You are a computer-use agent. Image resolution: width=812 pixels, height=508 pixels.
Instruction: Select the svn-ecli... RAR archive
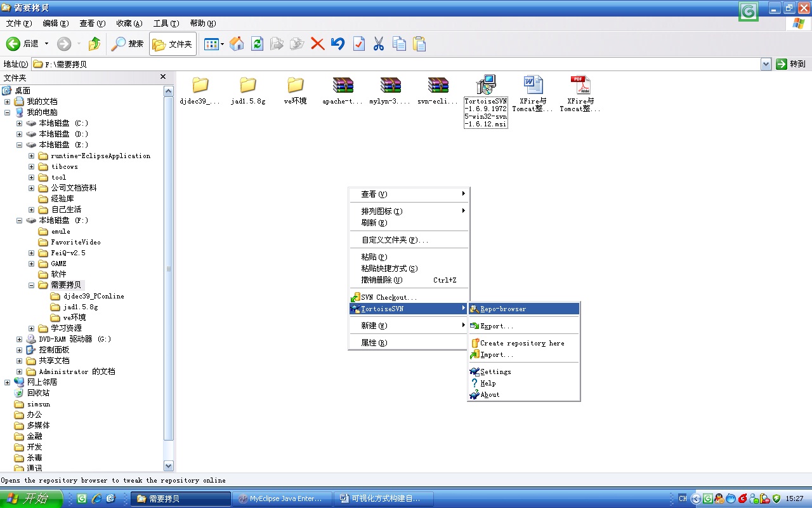click(438, 90)
